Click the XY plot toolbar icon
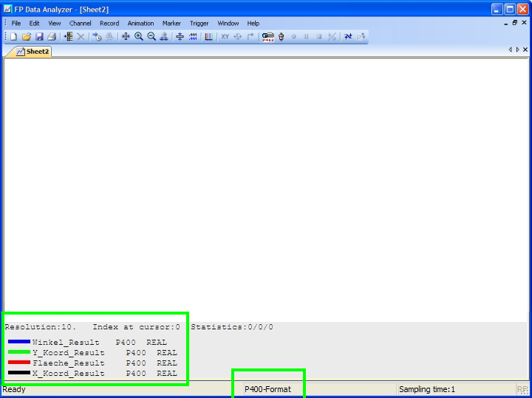This screenshot has width=532, height=398. coord(225,36)
